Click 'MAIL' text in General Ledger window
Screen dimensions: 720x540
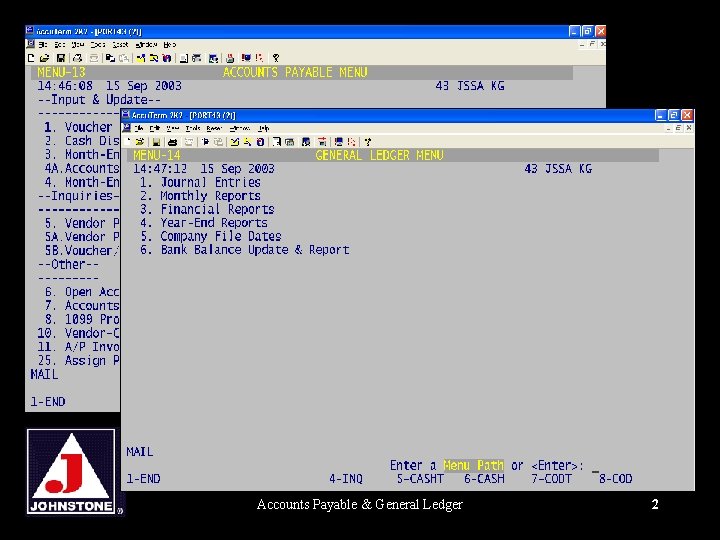140,452
